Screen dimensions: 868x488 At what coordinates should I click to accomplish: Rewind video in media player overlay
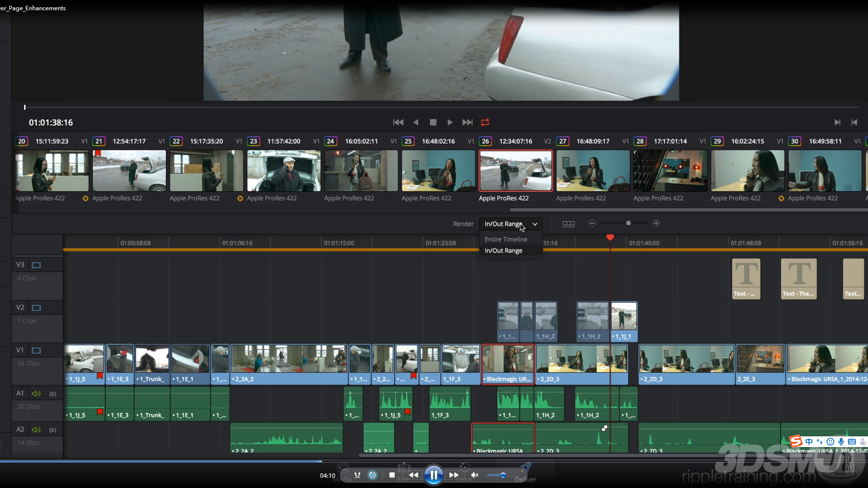point(413,475)
